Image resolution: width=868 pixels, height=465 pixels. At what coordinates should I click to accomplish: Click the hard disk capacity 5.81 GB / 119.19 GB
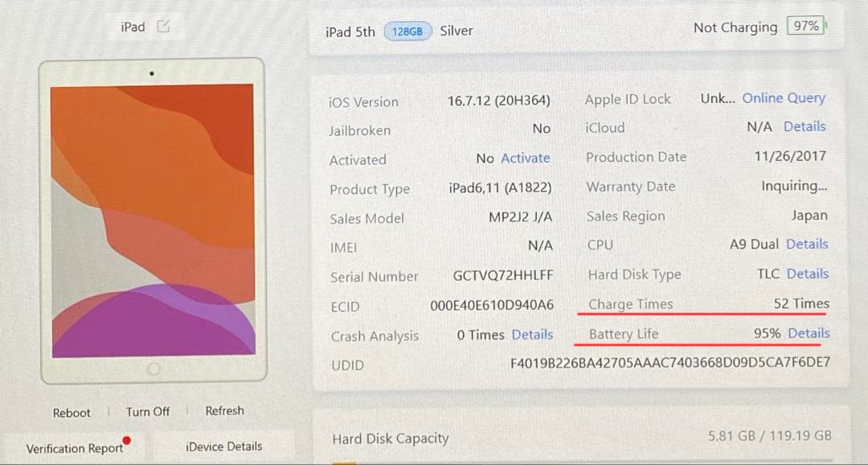(769, 436)
